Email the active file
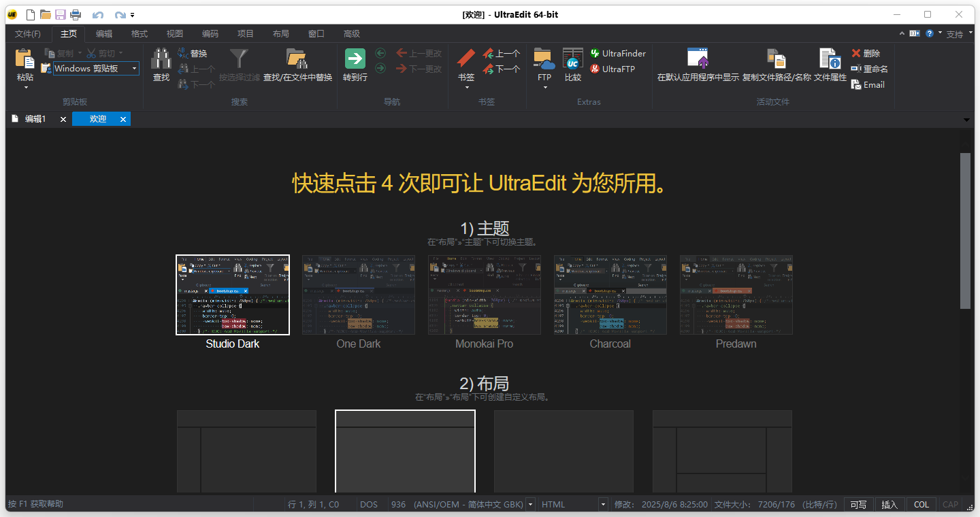Screen dimensions: 980x517 (868, 84)
